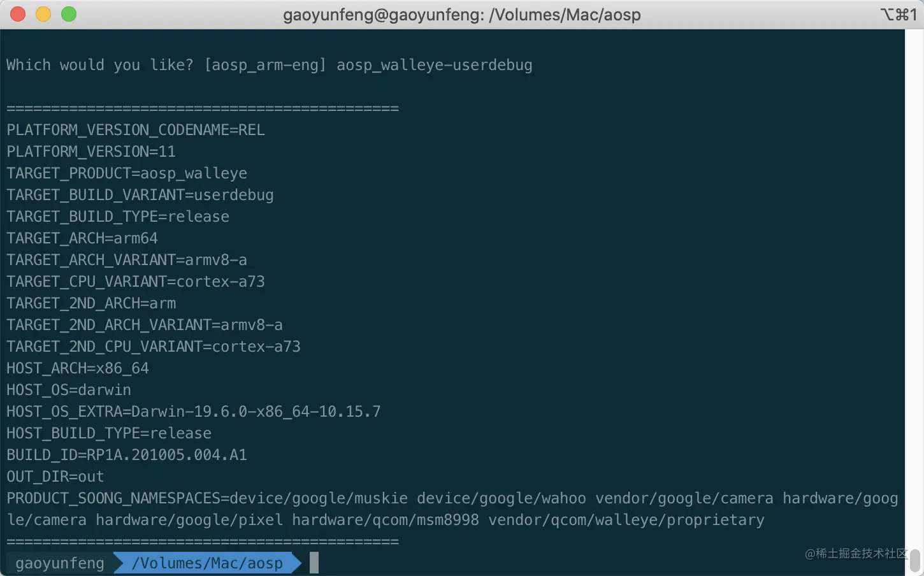The image size is (924, 576).
Task: Click the PRODUCT_SOONG_NAMESPACES line
Action: pyautogui.click(x=452, y=509)
